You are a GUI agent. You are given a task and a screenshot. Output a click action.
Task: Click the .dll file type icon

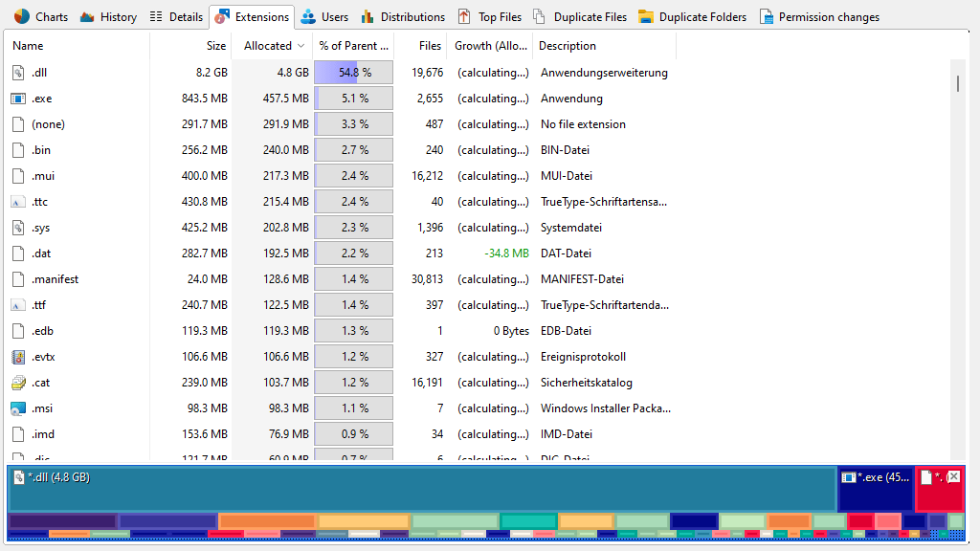(x=17, y=73)
